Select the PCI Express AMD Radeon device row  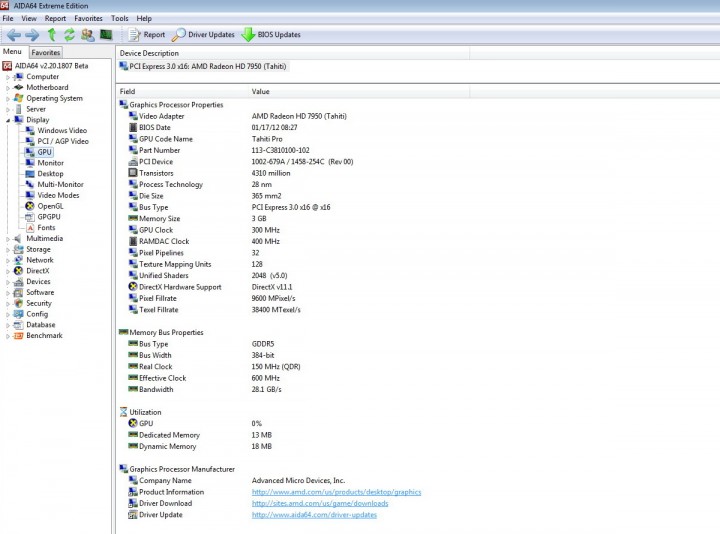coord(203,66)
